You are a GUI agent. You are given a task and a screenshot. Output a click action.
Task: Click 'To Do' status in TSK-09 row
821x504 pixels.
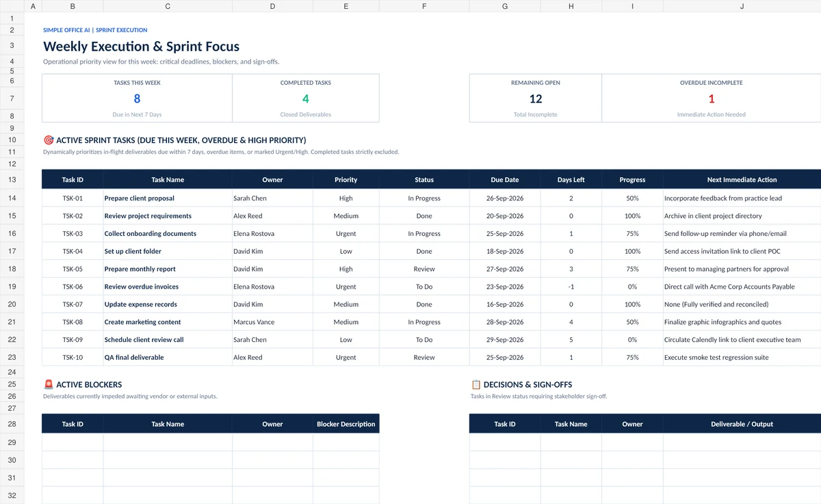coord(424,340)
